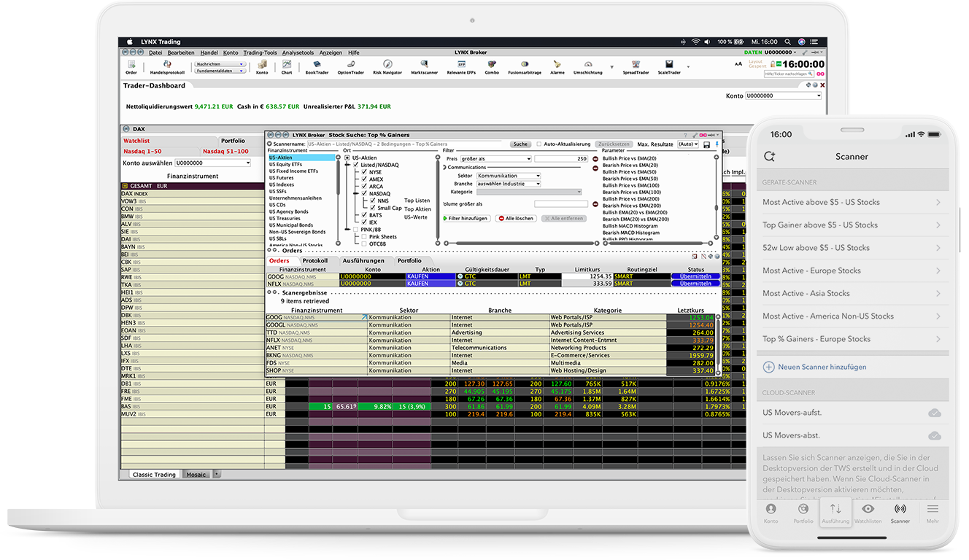Screen dimensions: 969x560
Task: Launch the BookTrader tool
Action: [317, 67]
